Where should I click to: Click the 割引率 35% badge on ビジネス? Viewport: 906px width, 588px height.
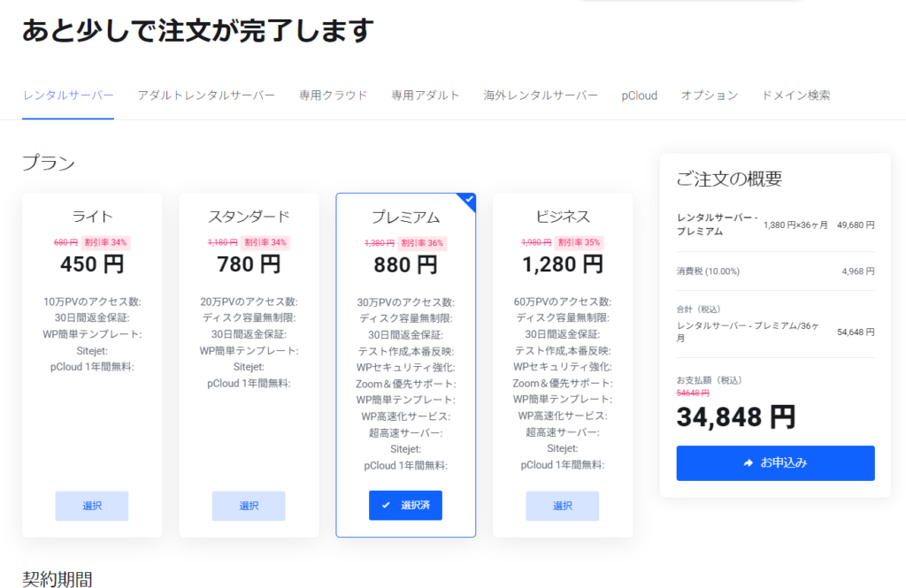click(580, 242)
